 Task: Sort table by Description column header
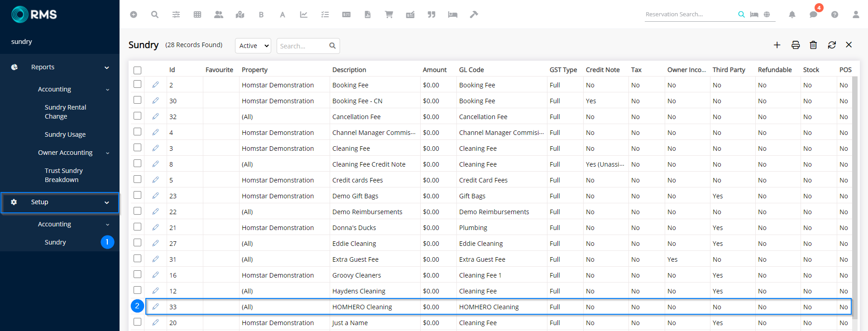349,70
